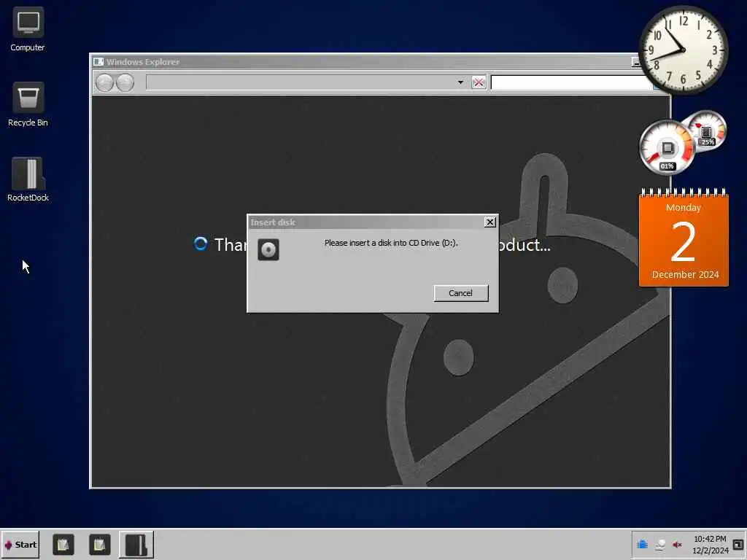Open the second notepad taskbar icon
The image size is (747, 560).
click(99, 545)
